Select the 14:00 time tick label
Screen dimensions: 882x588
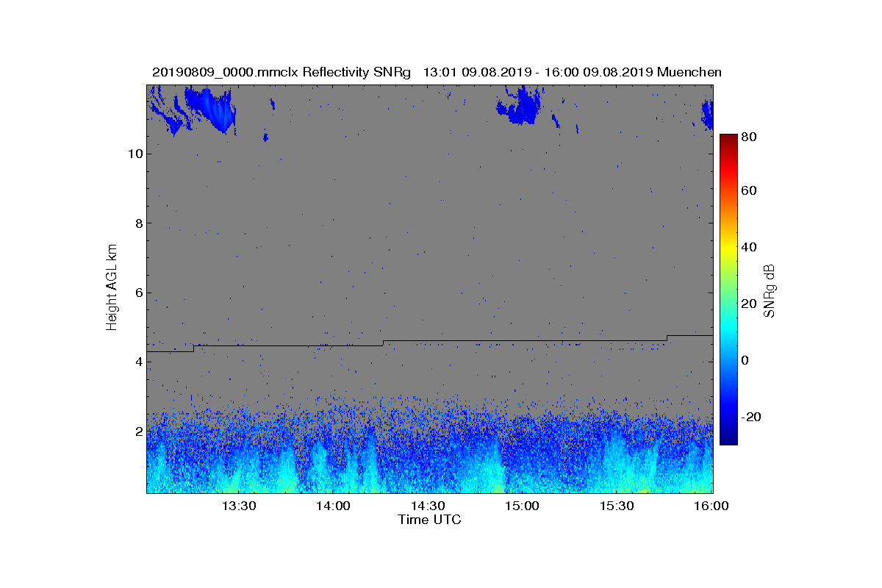[333, 506]
